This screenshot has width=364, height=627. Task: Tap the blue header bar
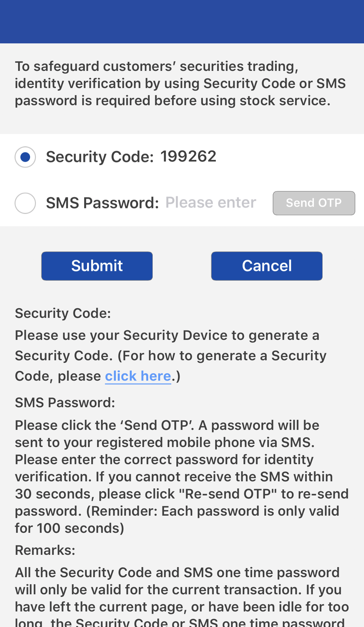tap(182, 22)
